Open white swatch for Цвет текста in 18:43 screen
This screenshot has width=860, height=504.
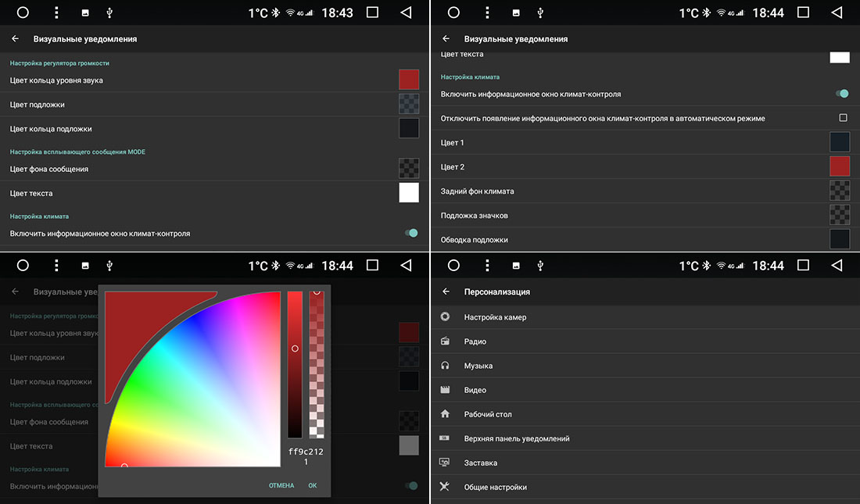coord(409,192)
